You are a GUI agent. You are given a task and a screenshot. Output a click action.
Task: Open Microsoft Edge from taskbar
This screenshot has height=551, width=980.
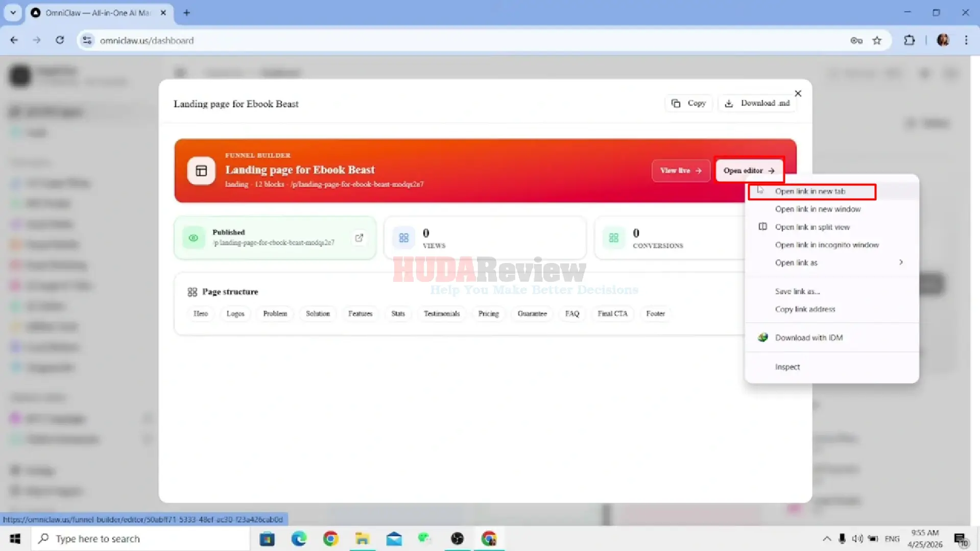(x=299, y=539)
